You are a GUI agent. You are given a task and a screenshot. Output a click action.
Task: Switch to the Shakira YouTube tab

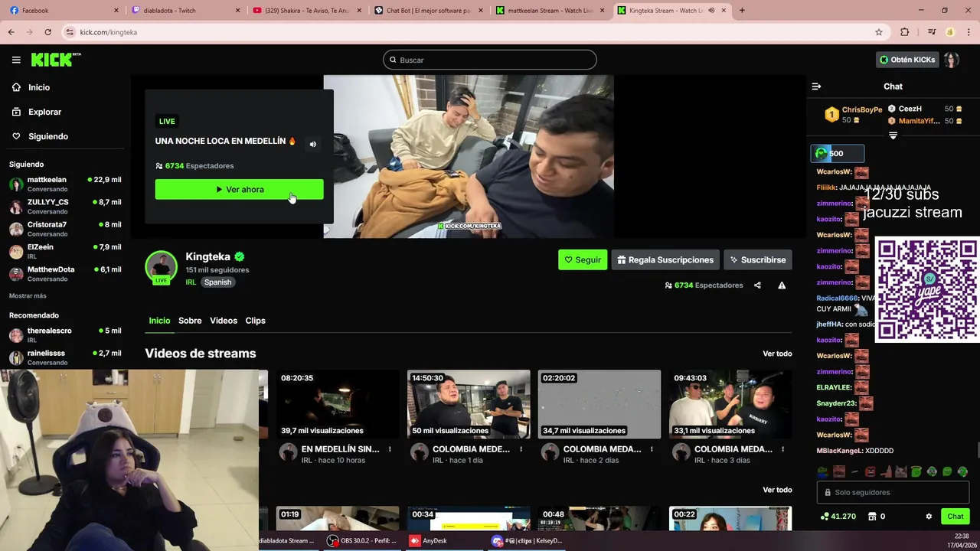[306, 10]
